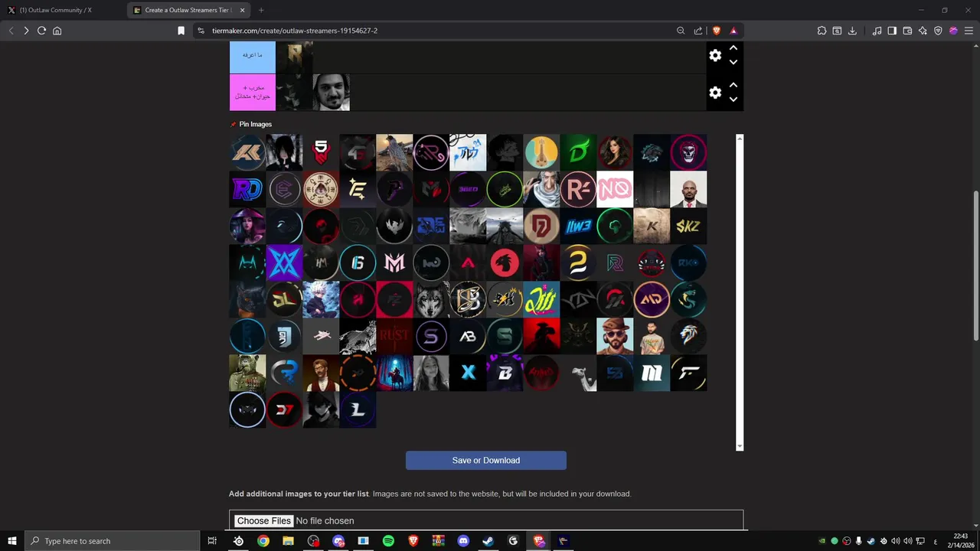Select the pink skull circle thumbnail
Viewport: 980px width, 551px height.
pyautogui.click(x=688, y=152)
